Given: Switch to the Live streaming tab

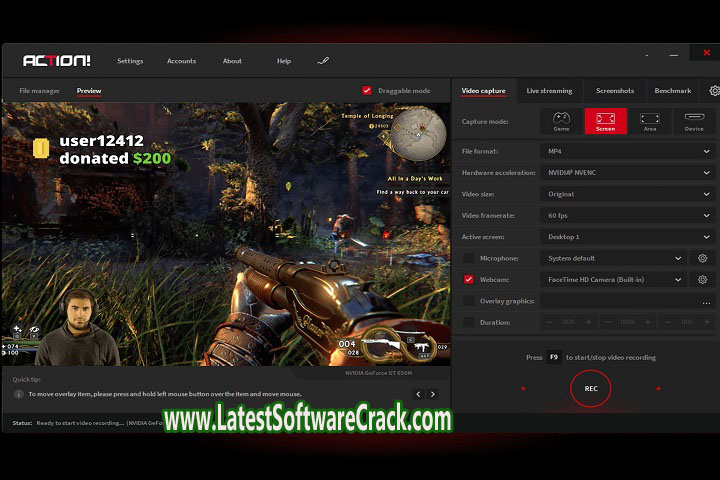Looking at the screenshot, I should 549,91.
